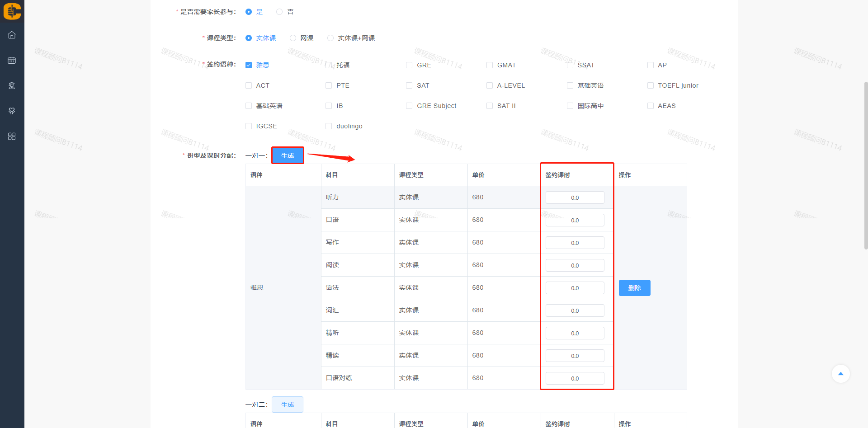Open the calendar icon in sidebar
The width and height of the screenshot is (868, 428).
[x=12, y=61]
